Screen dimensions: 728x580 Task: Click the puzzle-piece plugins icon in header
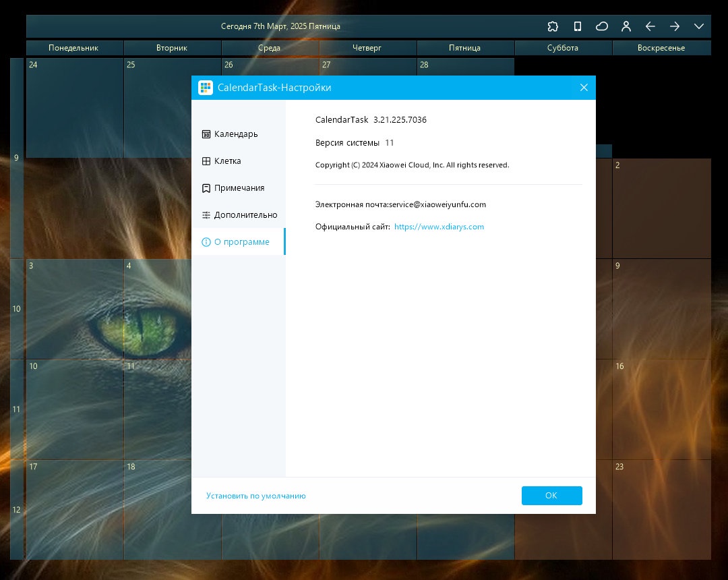pyautogui.click(x=553, y=26)
